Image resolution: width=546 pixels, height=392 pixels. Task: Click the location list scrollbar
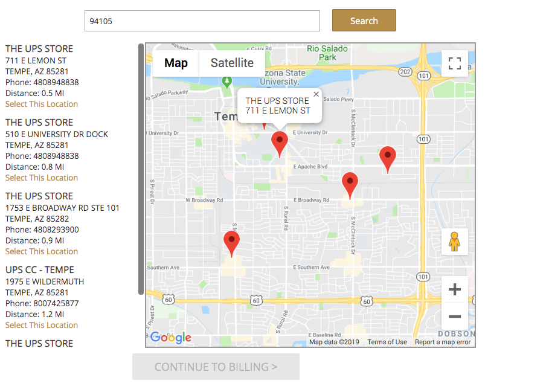(141, 169)
